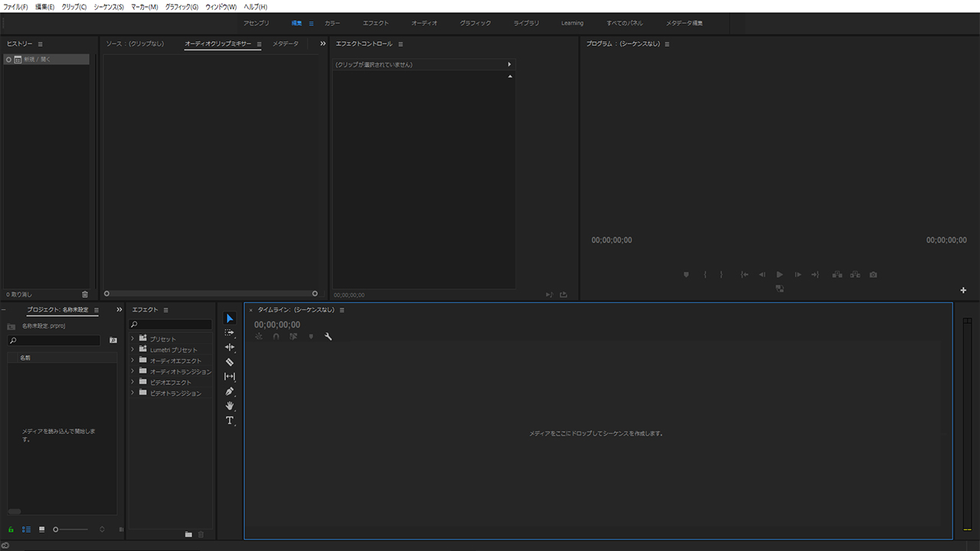Open Effects panel hamburger menu

165,310
